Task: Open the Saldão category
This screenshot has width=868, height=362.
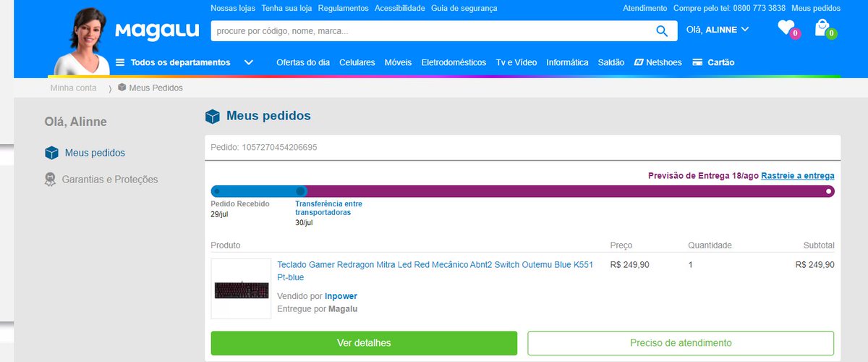Action: 611,62
